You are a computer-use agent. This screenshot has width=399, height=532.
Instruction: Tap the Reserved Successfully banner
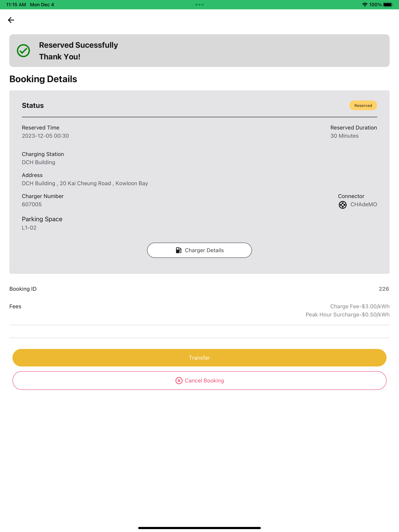pos(199,50)
